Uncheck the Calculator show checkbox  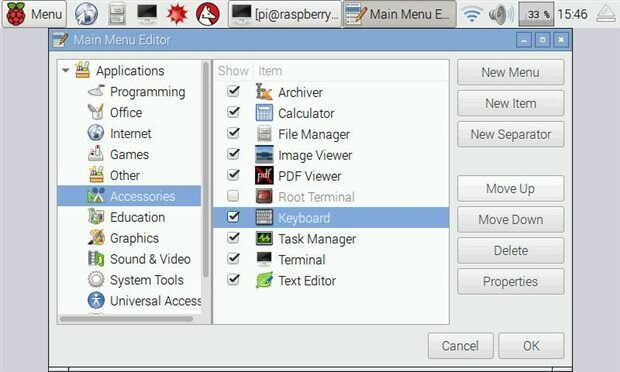tap(233, 112)
